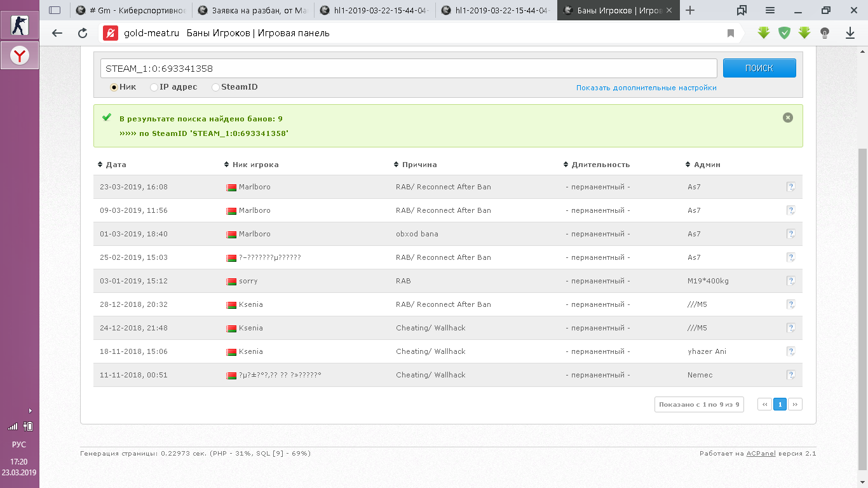Screen dimensions: 868x488
Task: Sort table by Длительность column
Action: 597,165
